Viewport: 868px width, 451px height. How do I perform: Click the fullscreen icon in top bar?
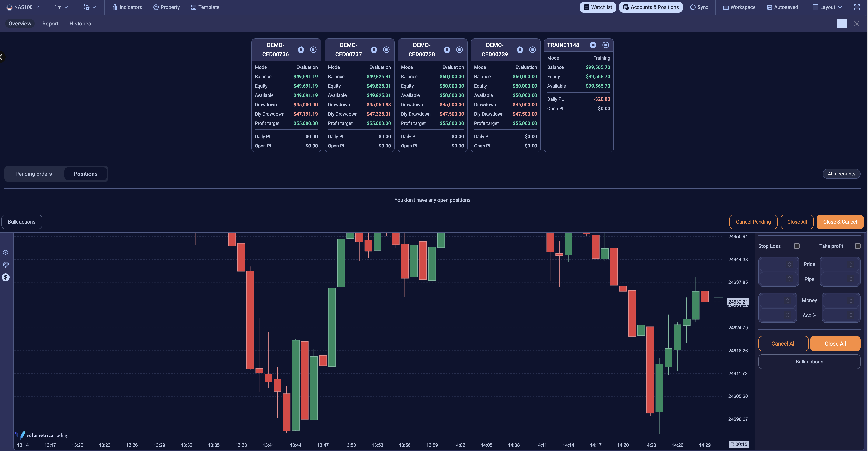(x=857, y=7)
